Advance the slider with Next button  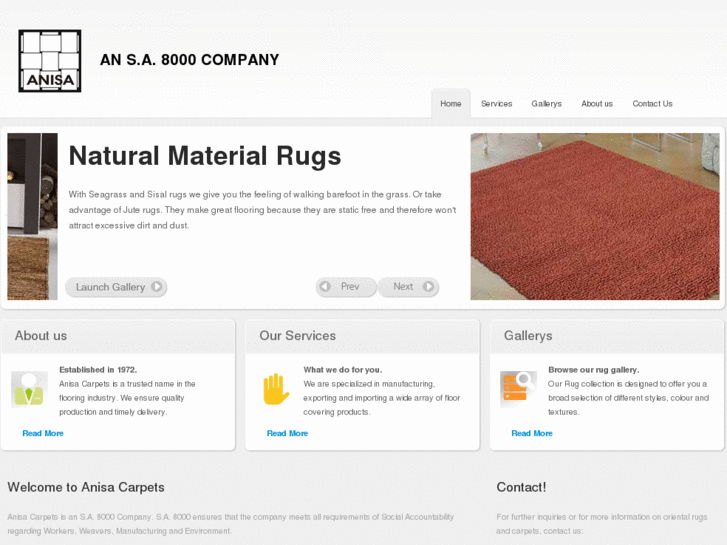408,287
